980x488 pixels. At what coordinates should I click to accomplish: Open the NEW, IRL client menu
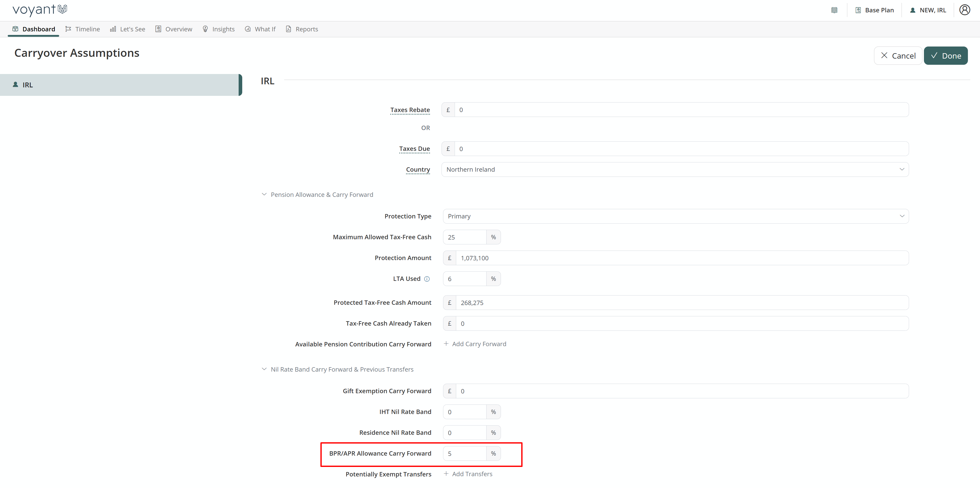pyautogui.click(x=928, y=10)
